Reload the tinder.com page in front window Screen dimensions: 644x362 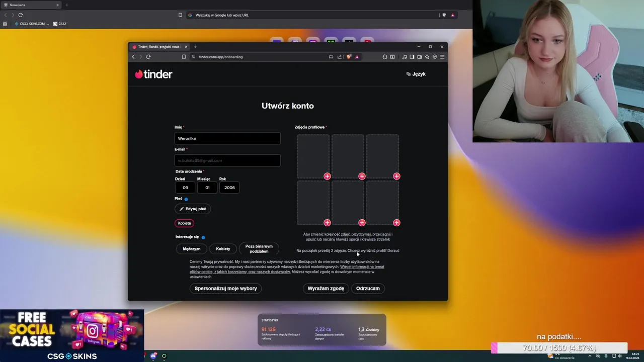(x=148, y=57)
